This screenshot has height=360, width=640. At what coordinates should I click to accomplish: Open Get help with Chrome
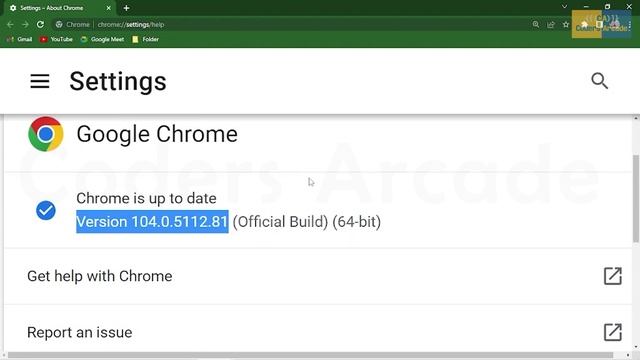318,276
